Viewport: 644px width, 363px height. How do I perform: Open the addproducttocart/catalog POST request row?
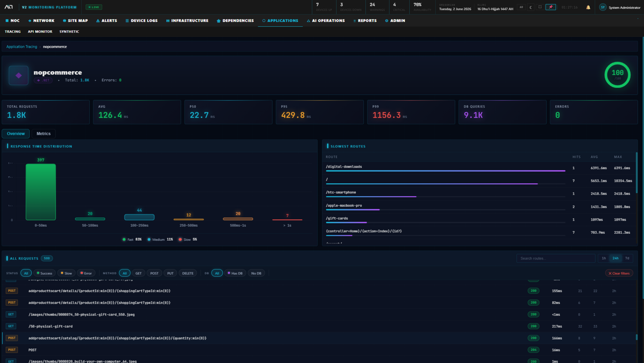pos(320,338)
